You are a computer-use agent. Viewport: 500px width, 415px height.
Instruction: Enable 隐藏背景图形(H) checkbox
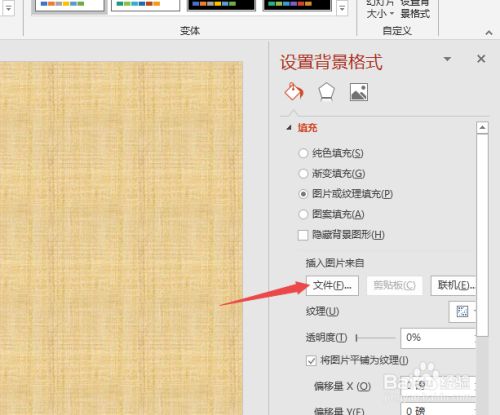coord(303,235)
